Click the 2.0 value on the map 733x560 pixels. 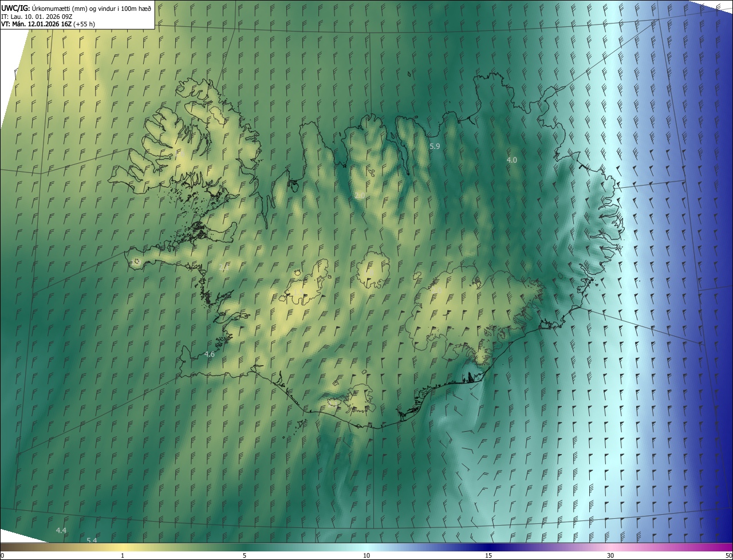coord(360,196)
